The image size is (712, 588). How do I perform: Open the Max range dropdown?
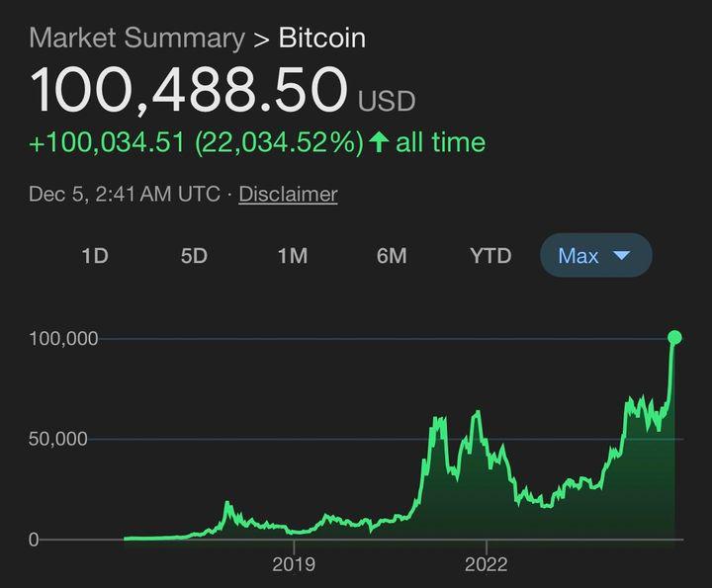(x=595, y=256)
